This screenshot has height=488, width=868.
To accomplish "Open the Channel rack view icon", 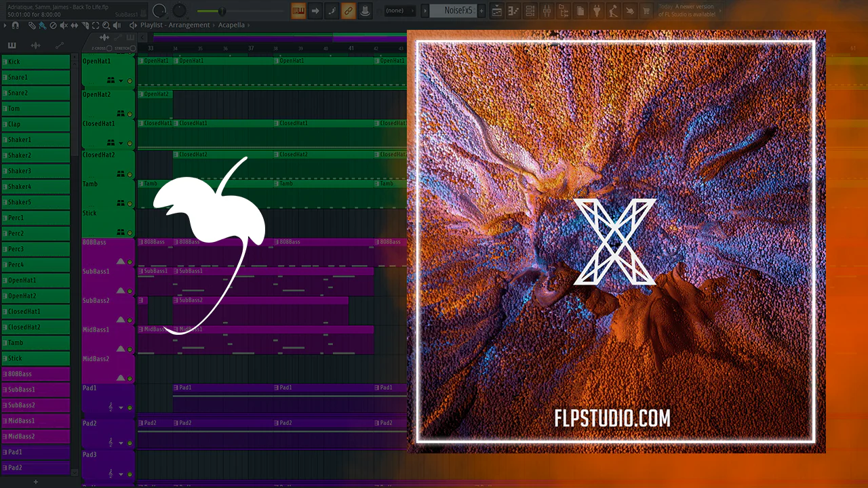I will point(530,11).
